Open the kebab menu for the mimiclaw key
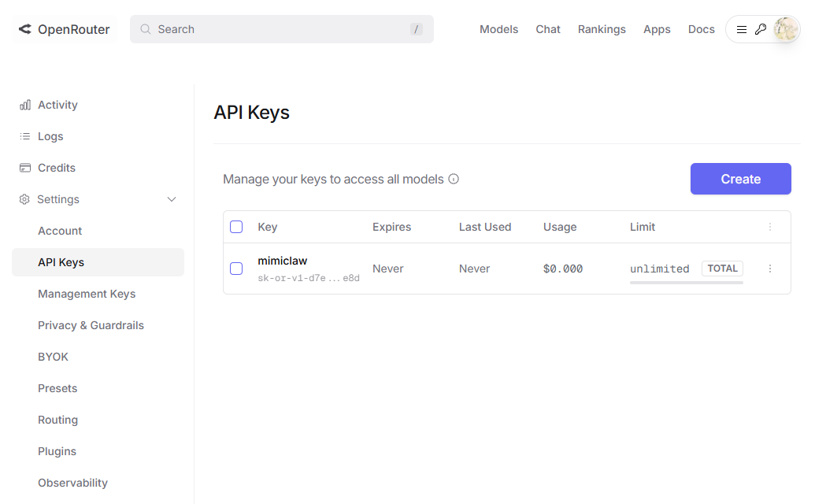Screen dimensions: 815x504 769,268
